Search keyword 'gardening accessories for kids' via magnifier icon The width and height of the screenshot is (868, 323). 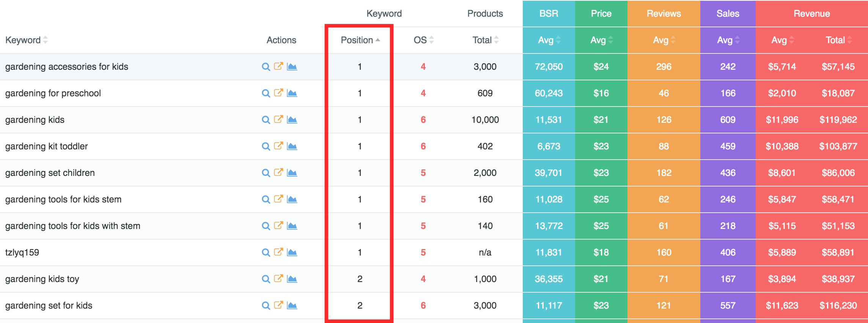[x=266, y=67]
